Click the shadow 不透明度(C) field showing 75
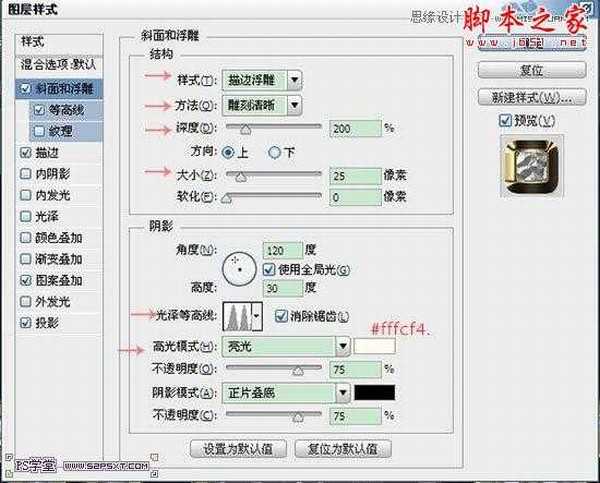 (355, 416)
